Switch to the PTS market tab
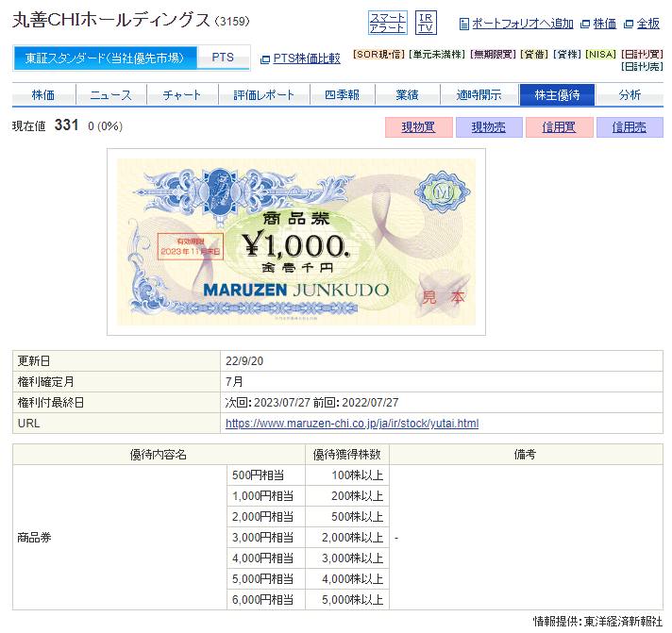The image size is (672, 633). (223, 58)
